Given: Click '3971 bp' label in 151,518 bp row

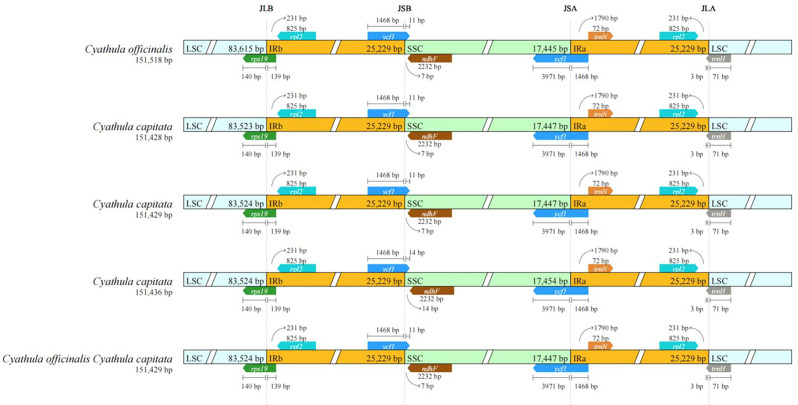Looking at the screenshot, I should 553,77.
